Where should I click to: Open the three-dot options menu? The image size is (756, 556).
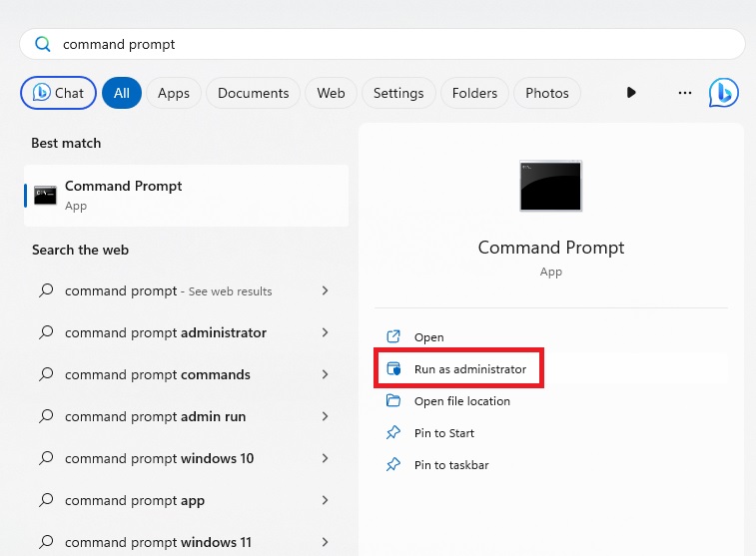685,93
